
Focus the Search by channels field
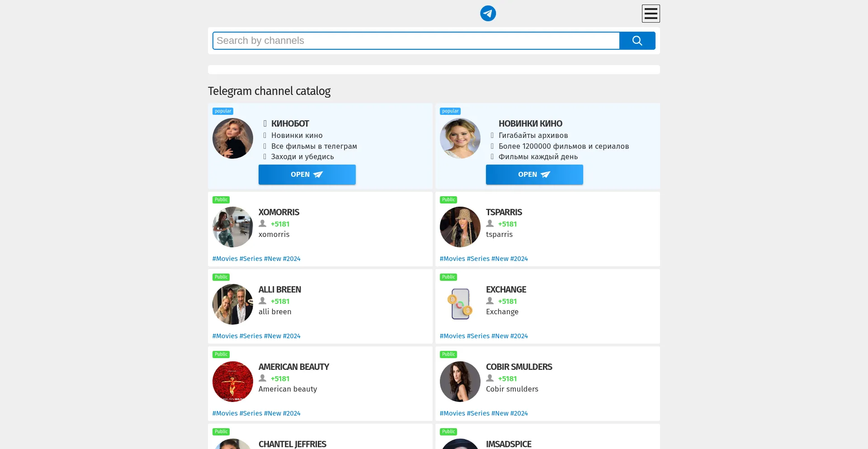[416, 41]
